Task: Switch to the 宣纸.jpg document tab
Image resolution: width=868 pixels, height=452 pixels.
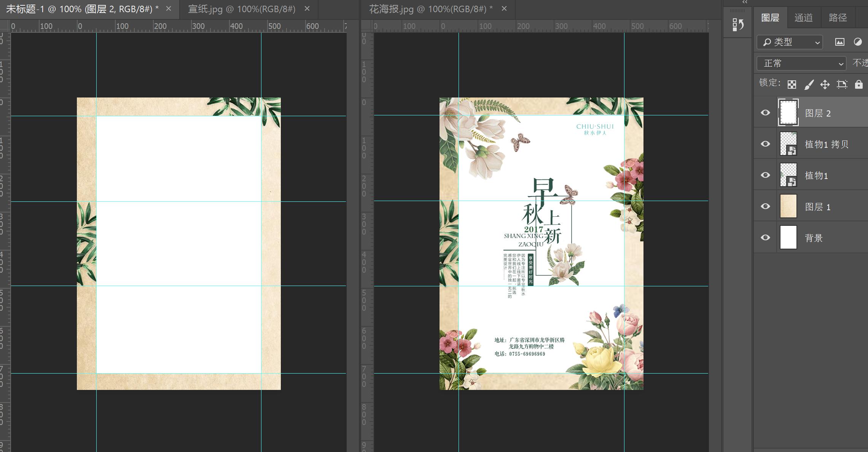Action: tap(242, 9)
